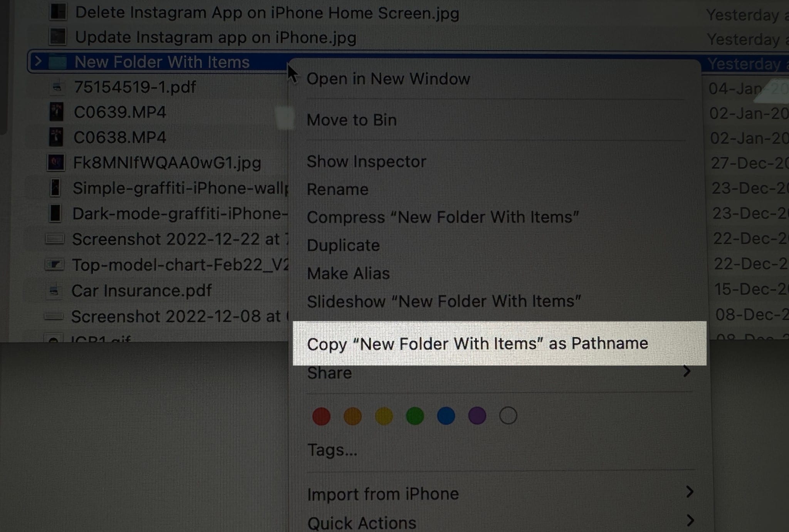Apply the orange tag color

353,416
